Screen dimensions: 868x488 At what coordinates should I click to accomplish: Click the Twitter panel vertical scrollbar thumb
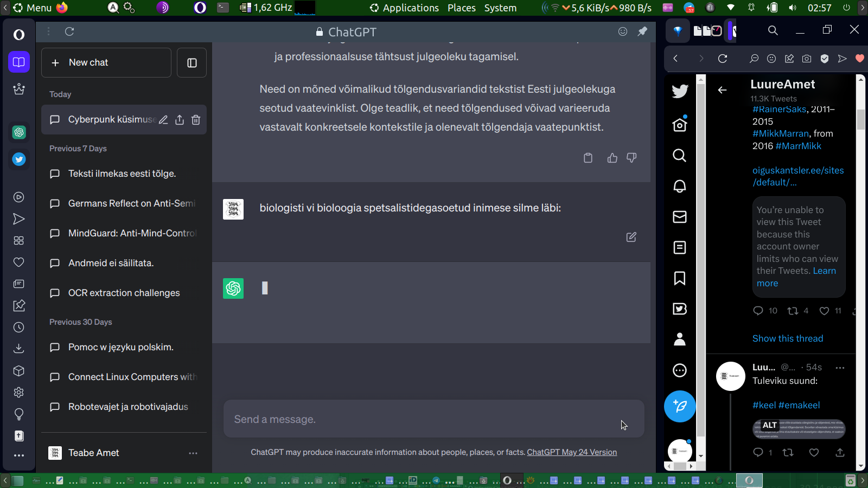pos(860,120)
